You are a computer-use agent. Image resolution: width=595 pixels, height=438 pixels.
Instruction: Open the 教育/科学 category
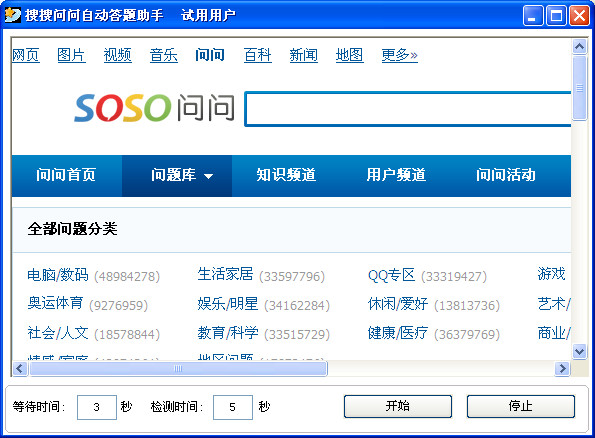pos(228,333)
